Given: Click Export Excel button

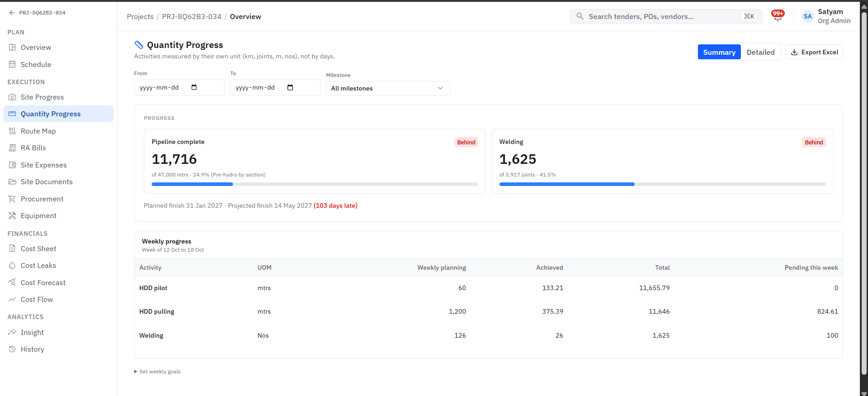Looking at the screenshot, I should tap(814, 52).
